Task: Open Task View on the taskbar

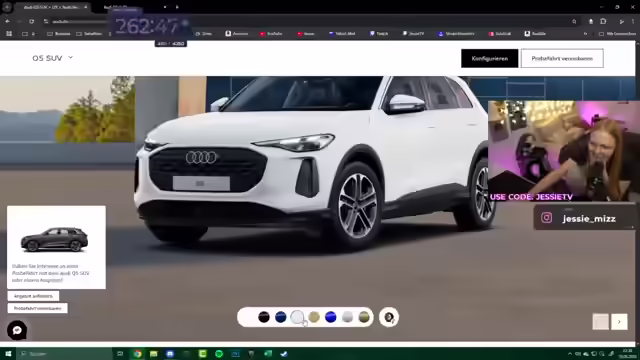Action: pos(120,353)
